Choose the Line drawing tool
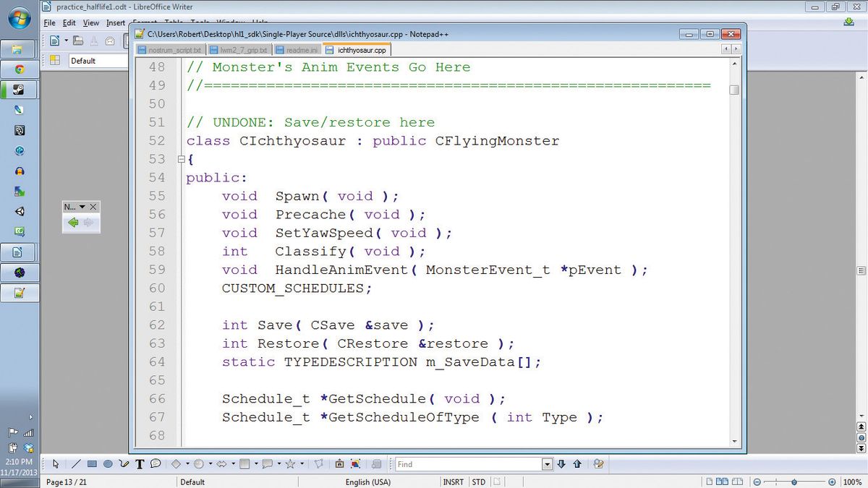The image size is (868, 488). pos(75,464)
